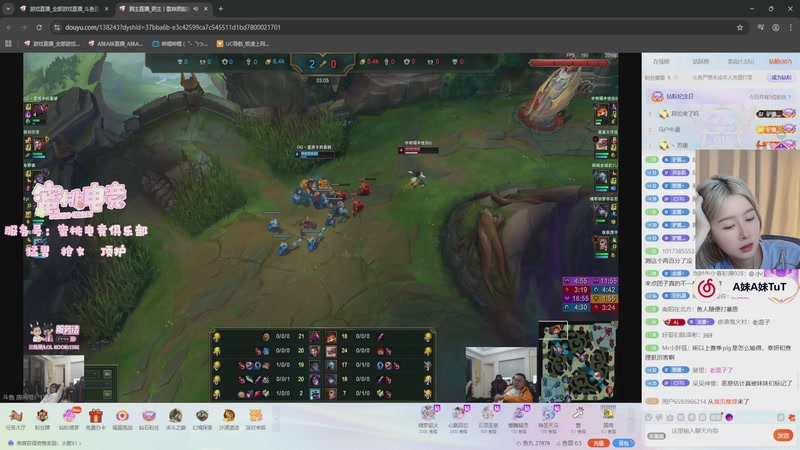Mute the active Douyu tab audio icon
This screenshot has width=800, height=450.
click(196, 9)
